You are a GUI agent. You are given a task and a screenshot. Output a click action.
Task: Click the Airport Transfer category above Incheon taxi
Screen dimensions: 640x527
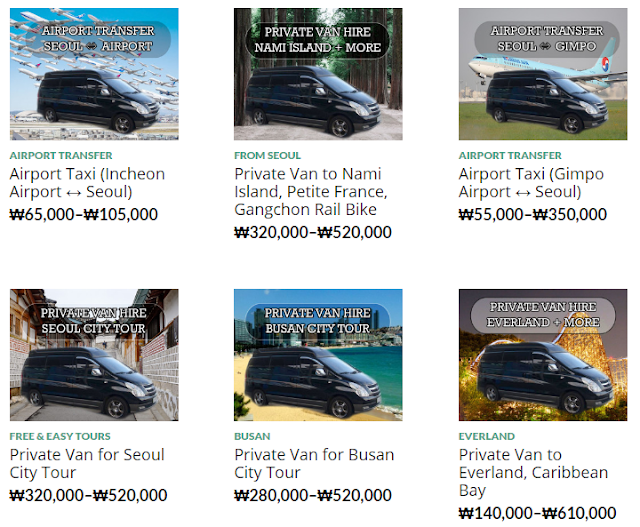[61, 156]
